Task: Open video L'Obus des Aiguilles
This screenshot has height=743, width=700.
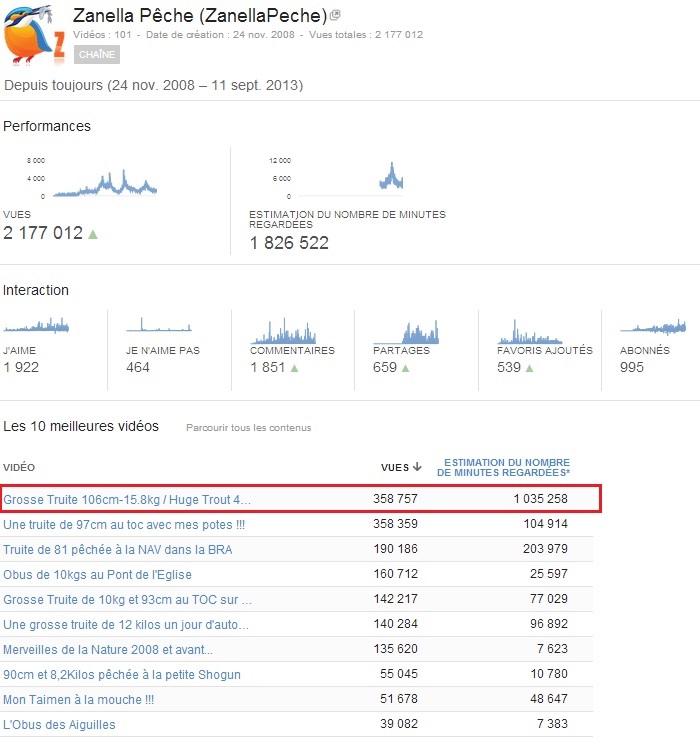Action: tap(59, 725)
